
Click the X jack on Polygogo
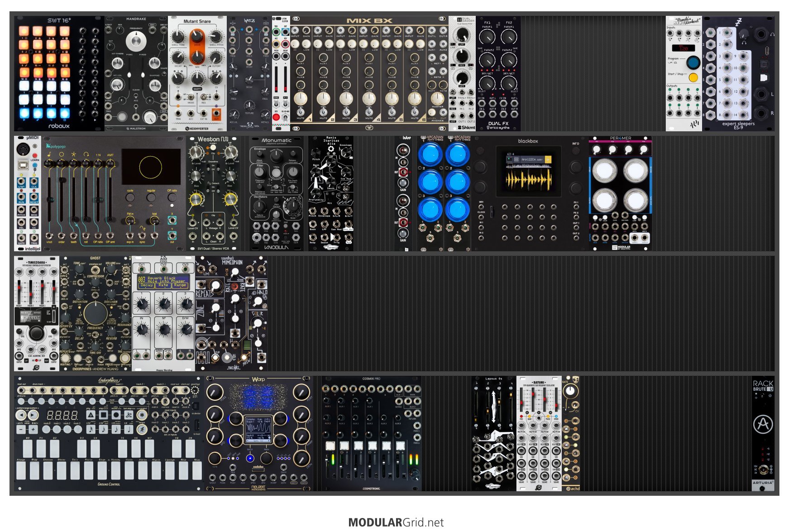pyautogui.click(x=172, y=220)
